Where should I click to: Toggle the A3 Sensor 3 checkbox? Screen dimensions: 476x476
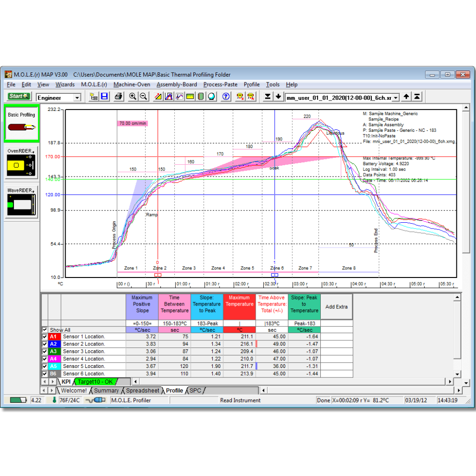pos(45,352)
